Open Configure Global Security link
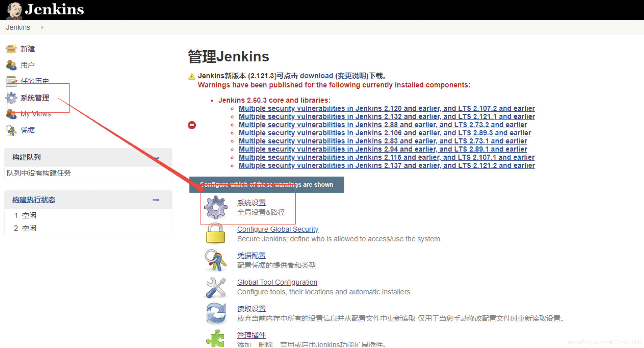The image size is (644, 348). click(x=278, y=229)
